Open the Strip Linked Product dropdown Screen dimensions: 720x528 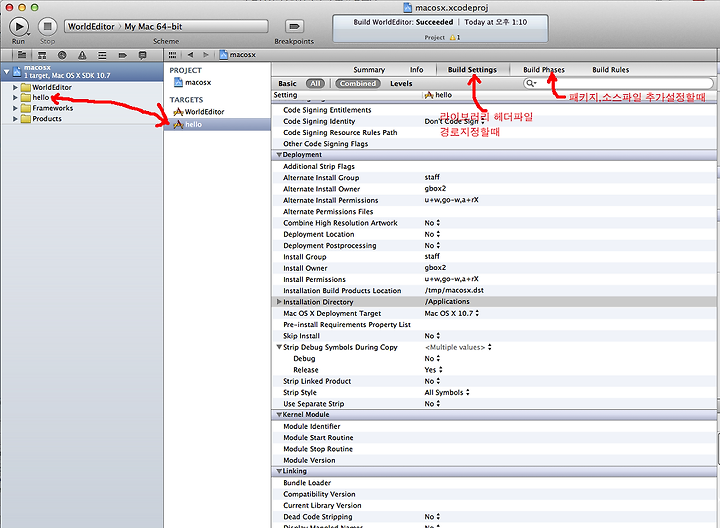pyautogui.click(x=432, y=381)
